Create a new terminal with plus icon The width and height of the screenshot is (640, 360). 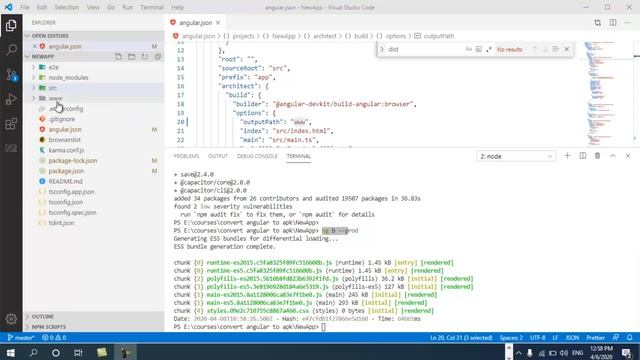tap(567, 156)
